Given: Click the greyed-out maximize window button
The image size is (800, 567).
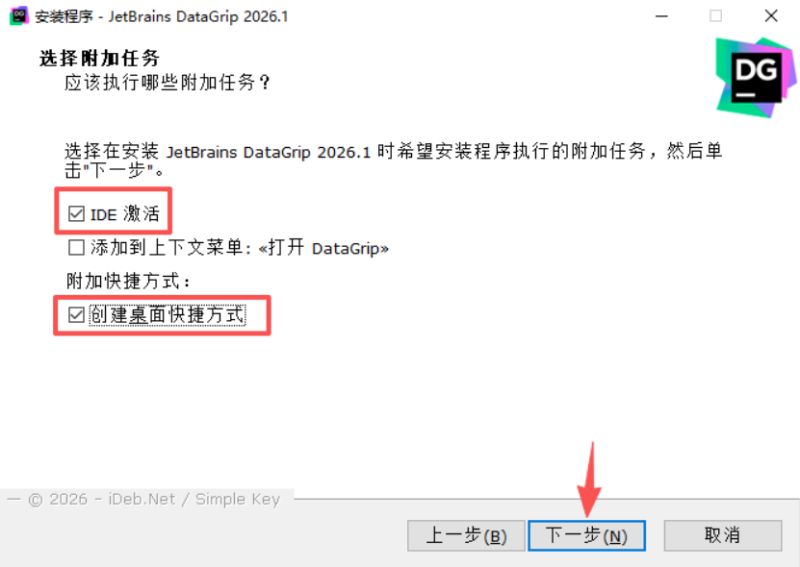Looking at the screenshot, I should pyautogui.click(x=716, y=16).
